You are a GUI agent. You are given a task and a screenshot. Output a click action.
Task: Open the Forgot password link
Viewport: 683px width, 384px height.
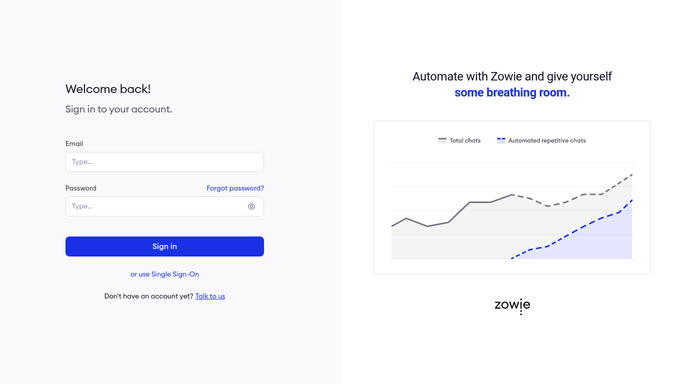tap(235, 188)
